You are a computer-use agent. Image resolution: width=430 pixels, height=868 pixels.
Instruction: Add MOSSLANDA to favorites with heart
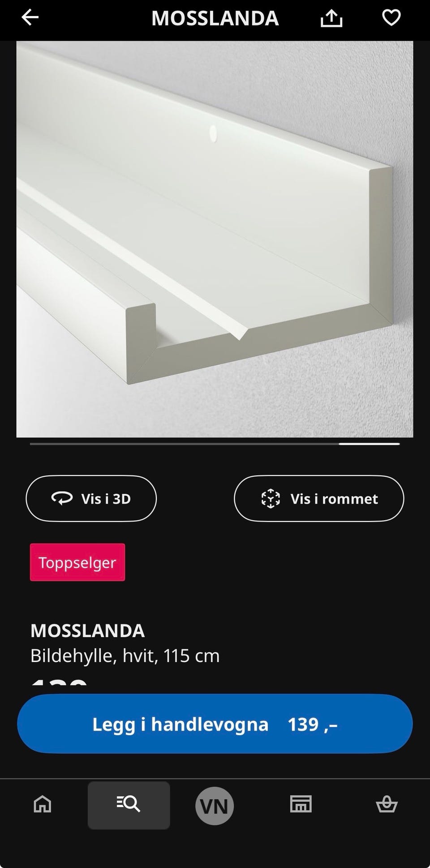tap(391, 18)
